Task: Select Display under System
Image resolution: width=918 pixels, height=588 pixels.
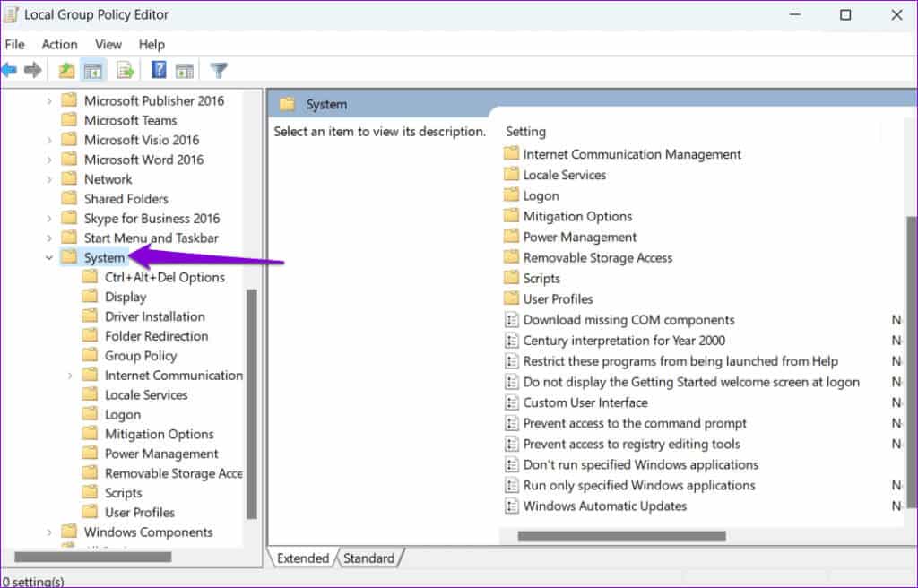Action: pyautogui.click(x=126, y=297)
